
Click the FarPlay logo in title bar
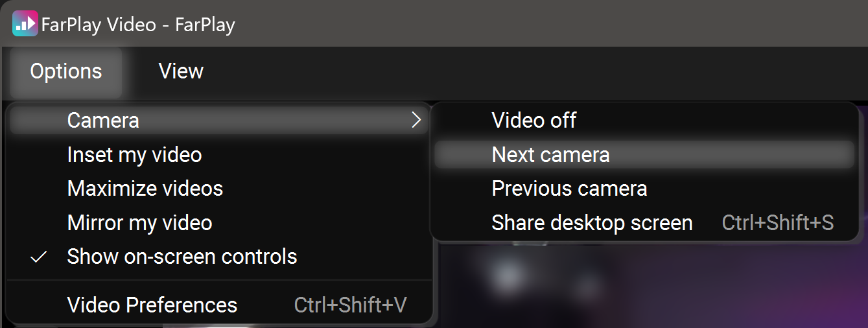pyautogui.click(x=25, y=24)
